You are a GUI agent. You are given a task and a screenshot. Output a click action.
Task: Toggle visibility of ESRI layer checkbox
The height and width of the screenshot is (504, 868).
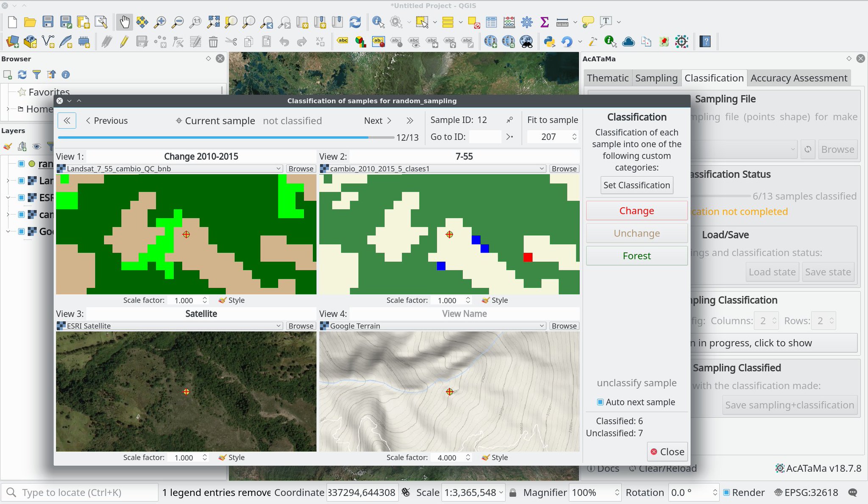(21, 198)
